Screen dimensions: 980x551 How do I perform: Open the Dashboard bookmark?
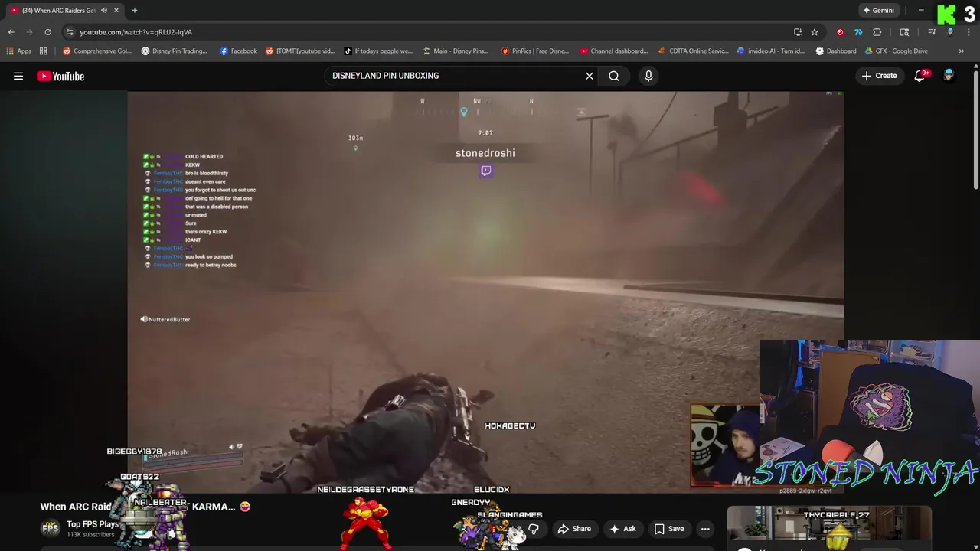[836, 51]
